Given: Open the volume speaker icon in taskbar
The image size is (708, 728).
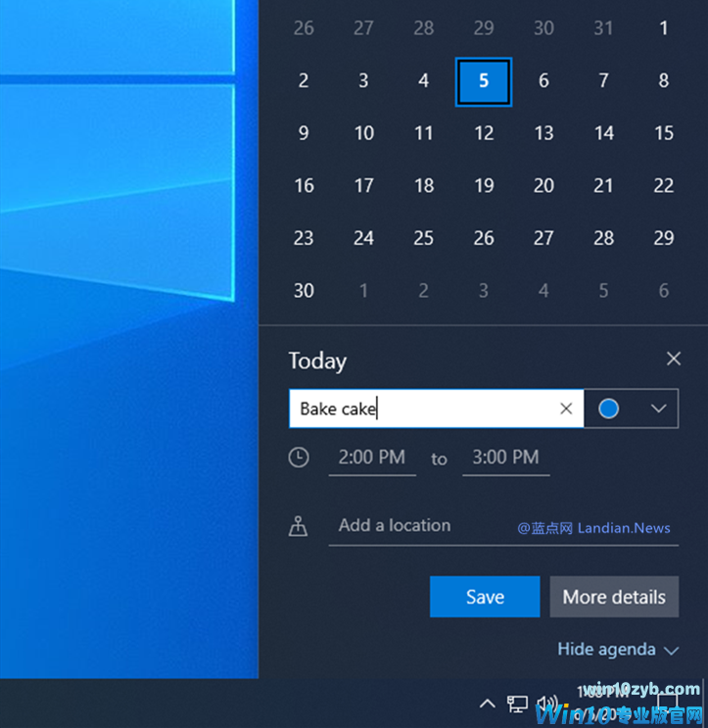Looking at the screenshot, I should pyautogui.click(x=546, y=704).
